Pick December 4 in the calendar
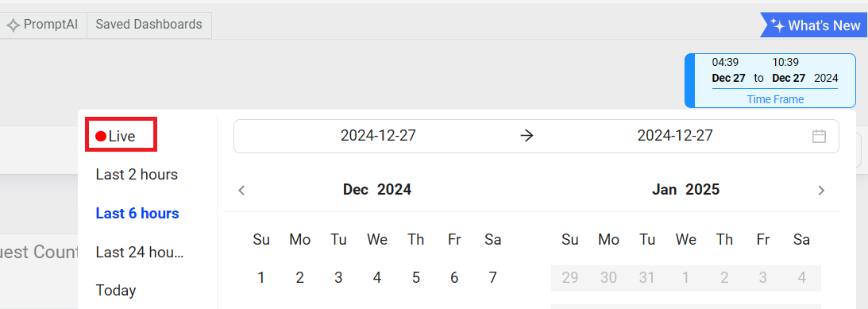This screenshot has height=309, width=868. (377, 277)
